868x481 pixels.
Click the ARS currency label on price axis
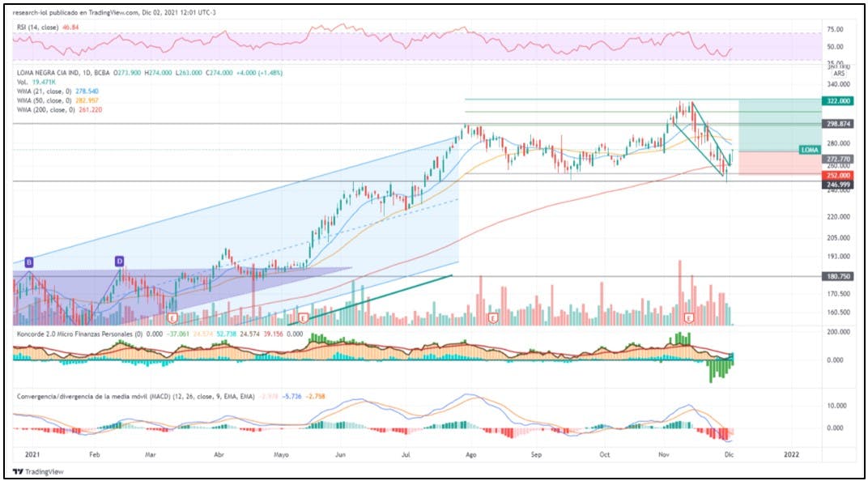pyautogui.click(x=839, y=74)
